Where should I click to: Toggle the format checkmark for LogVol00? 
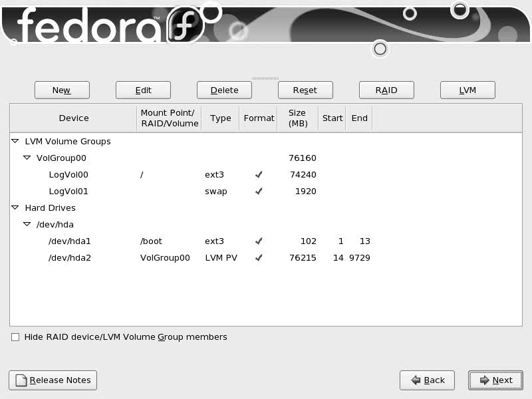pyautogui.click(x=259, y=174)
